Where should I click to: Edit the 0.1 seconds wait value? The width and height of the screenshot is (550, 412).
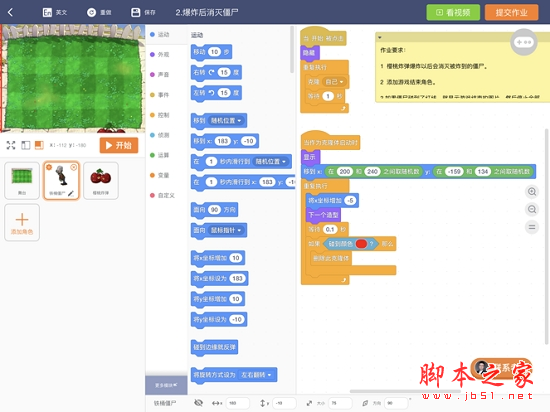tap(330, 229)
